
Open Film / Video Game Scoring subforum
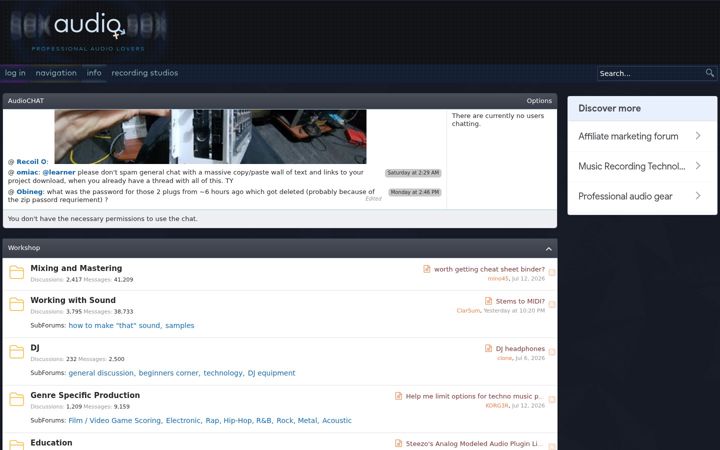click(x=115, y=421)
